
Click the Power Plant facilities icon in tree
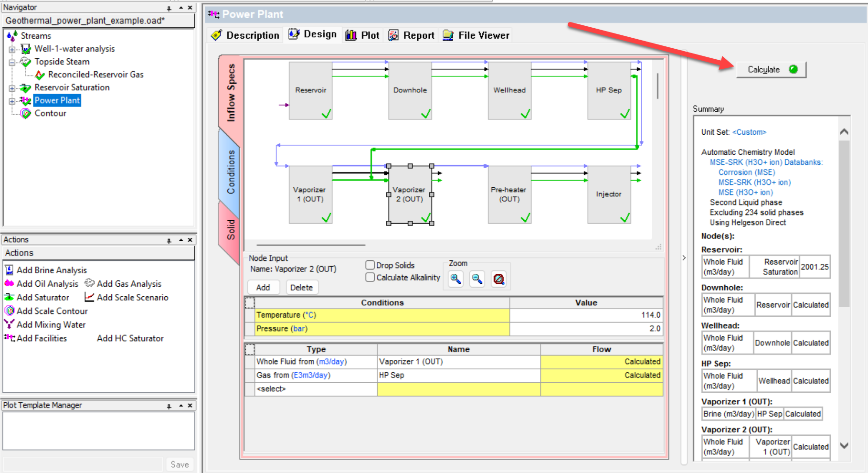point(26,100)
